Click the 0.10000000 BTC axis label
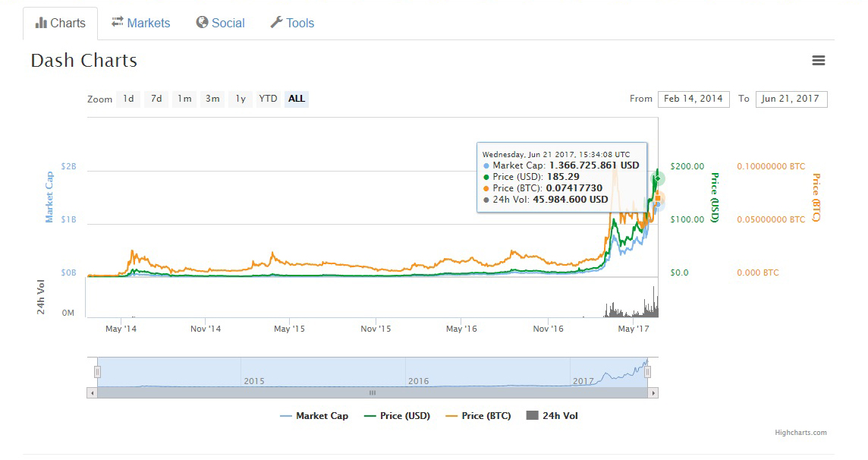 [771, 166]
